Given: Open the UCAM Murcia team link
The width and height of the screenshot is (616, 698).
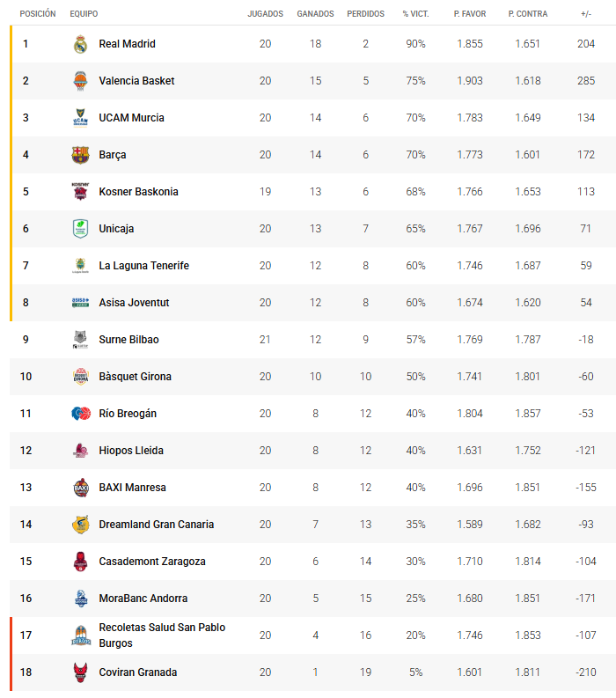Looking at the screenshot, I should 131,118.
